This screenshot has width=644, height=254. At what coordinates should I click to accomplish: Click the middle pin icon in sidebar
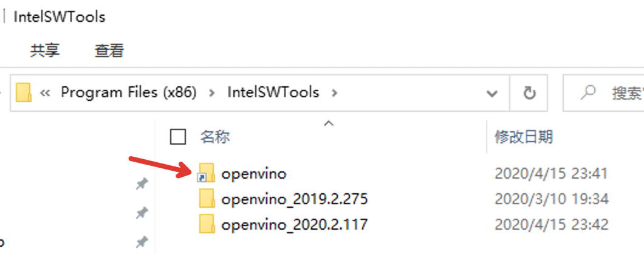click(142, 213)
